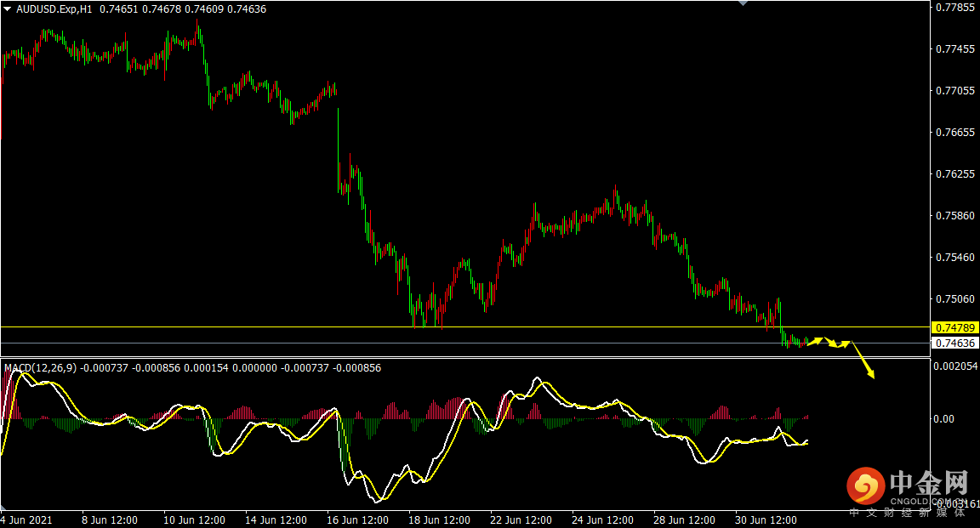
Task: Click 0.77855 on the price axis
Action: coord(954,8)
